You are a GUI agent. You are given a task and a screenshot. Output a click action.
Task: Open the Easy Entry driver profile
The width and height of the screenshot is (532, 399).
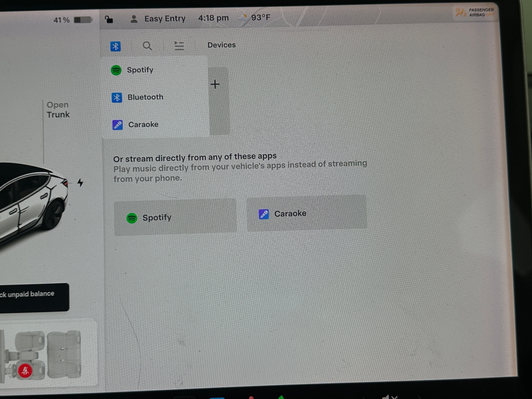[x=158, y=19]
